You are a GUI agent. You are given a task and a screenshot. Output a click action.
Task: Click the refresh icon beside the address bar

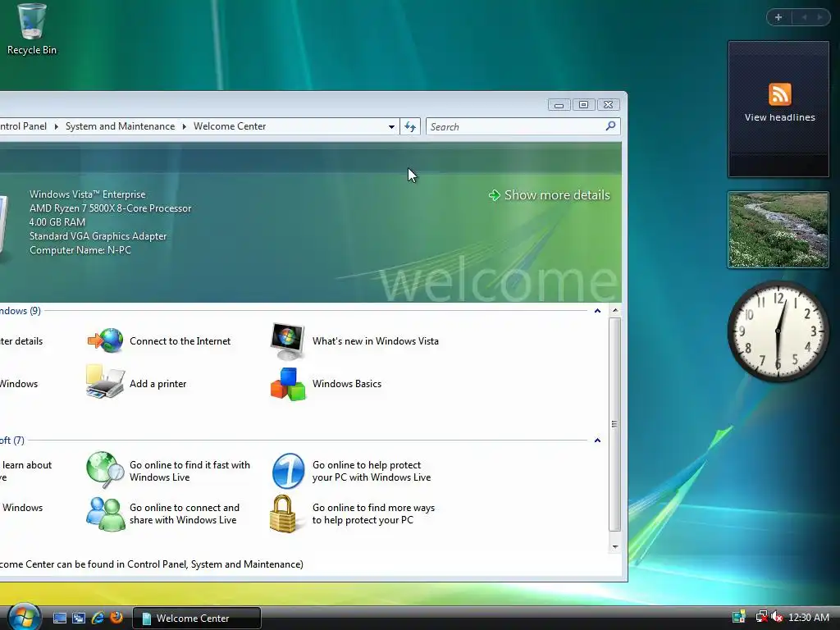pos(410,126)
